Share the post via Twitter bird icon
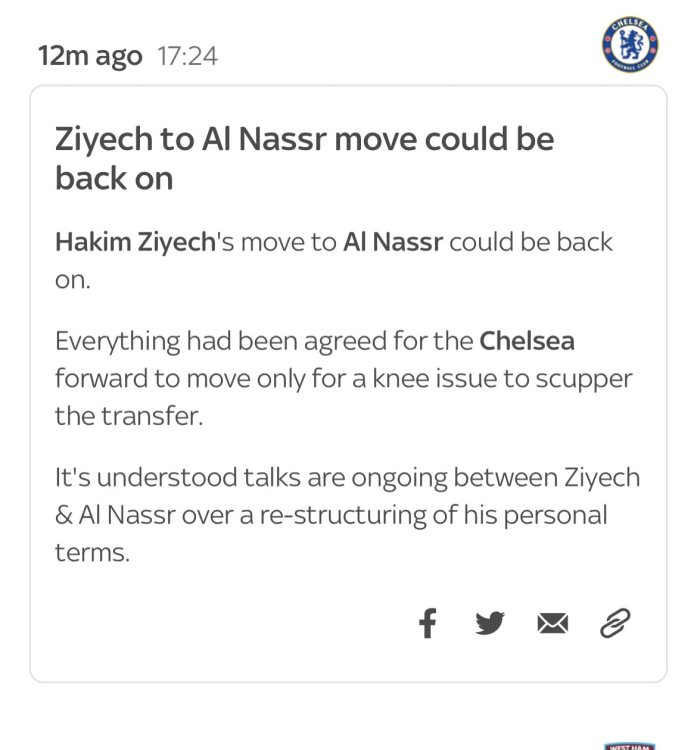The width and height of the screenshot is (697, 750). [x=490, y=623]
